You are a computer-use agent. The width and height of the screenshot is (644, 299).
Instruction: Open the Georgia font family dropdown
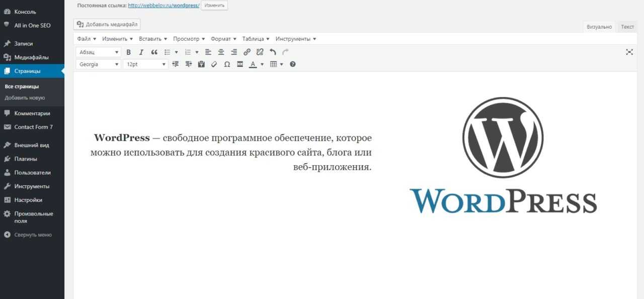(x=98, y=64)
